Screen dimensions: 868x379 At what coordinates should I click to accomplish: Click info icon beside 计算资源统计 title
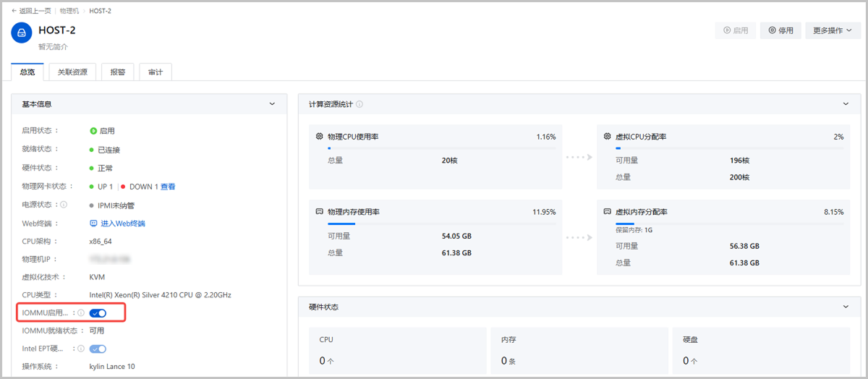359,104
